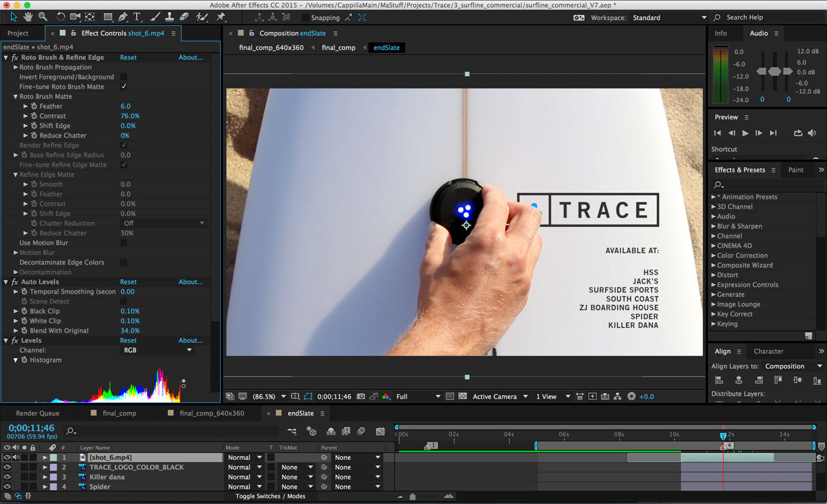Click the Toggle Switches / Modes button
Image resolution: width=827 pixels, height=504 pixels.
(x=270, y=497)
